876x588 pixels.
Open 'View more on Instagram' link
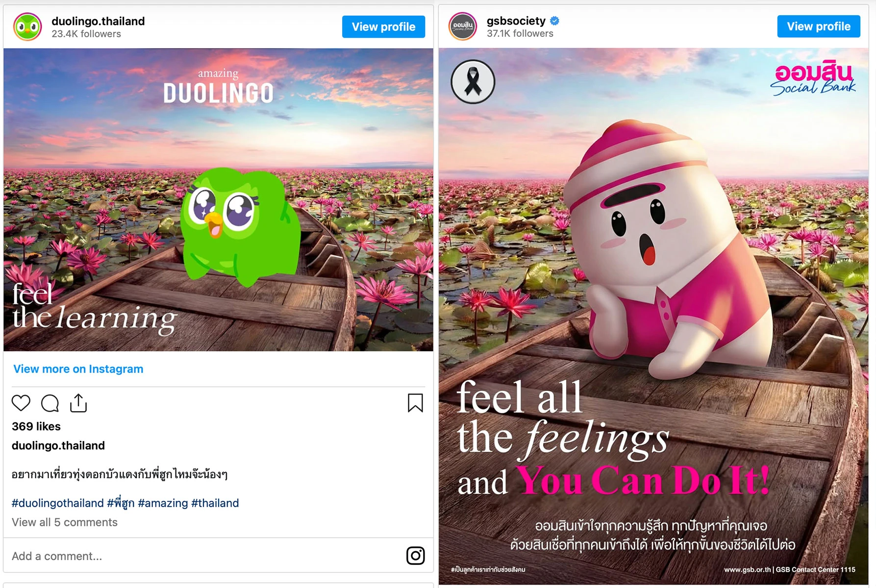pyautogui.click(x=78, y=369)
